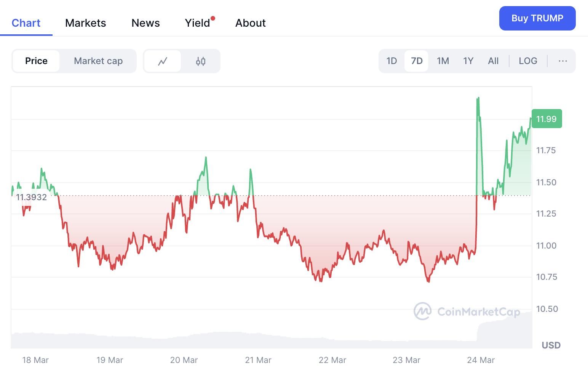
Task: Open more chart options via ellipsis icon
Action: [x=562, y=61]
